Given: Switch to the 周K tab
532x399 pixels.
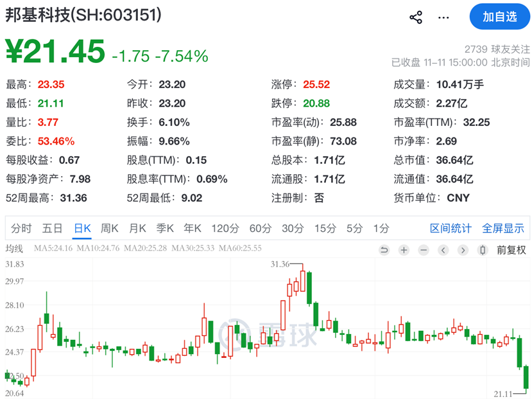Looking at the screenshot, I should [108, 228].
